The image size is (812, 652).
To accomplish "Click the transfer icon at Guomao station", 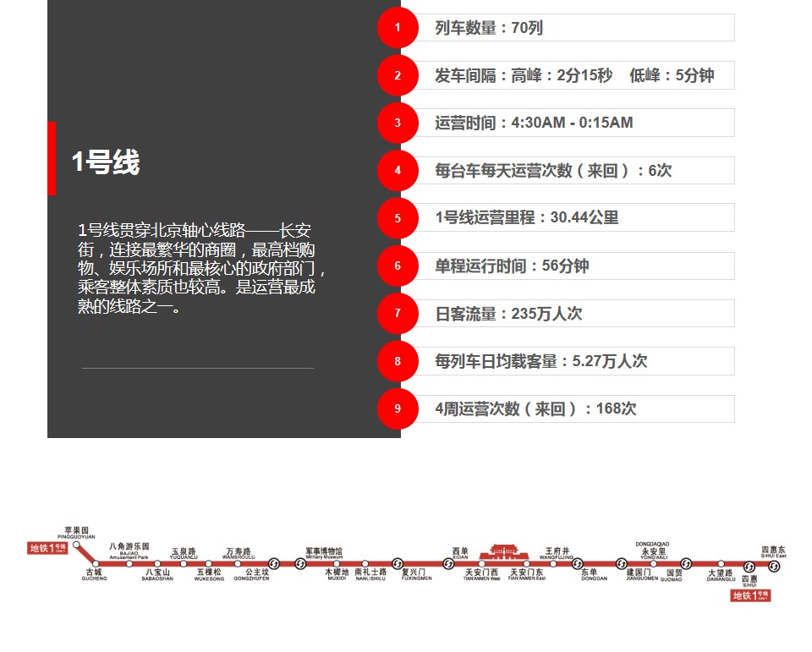I will click(x=686, y=563).
